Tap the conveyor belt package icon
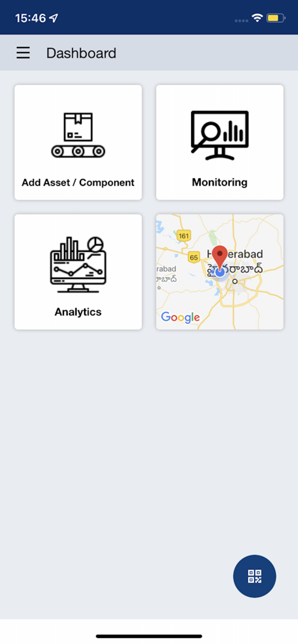The width and height of the screenshot is (298, 644). click(x=78, y=135)
